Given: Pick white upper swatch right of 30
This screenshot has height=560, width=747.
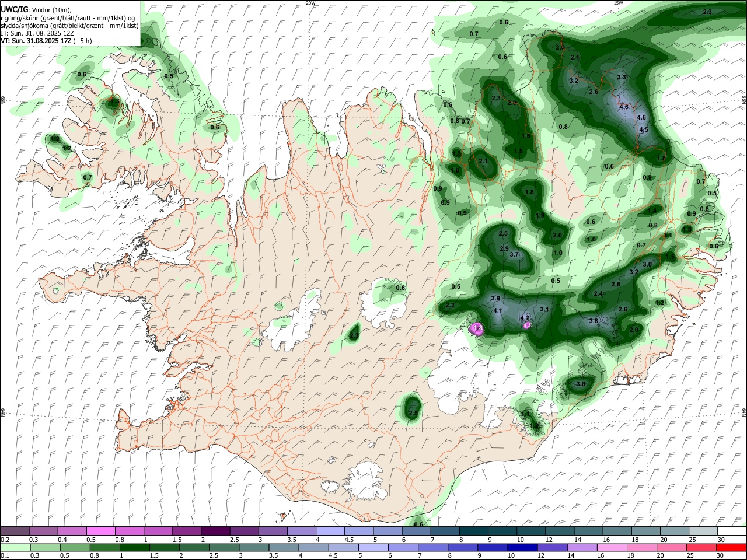Looking at the screenshot, I should coord(732,531).
